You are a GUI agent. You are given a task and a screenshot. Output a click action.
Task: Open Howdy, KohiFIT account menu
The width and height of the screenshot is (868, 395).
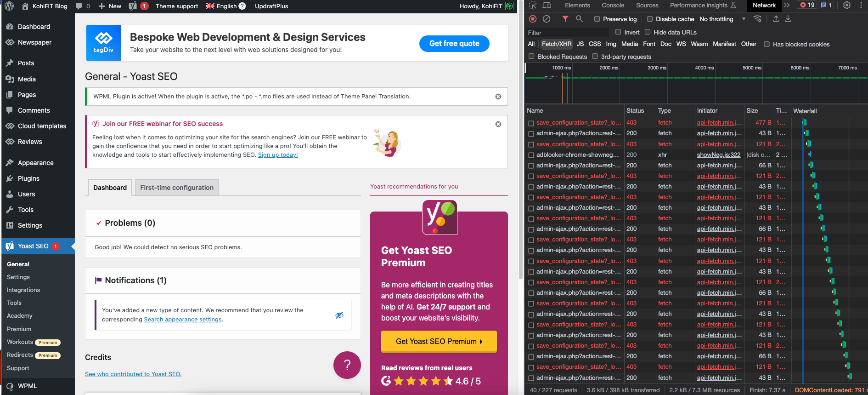(x=487, y=6)
